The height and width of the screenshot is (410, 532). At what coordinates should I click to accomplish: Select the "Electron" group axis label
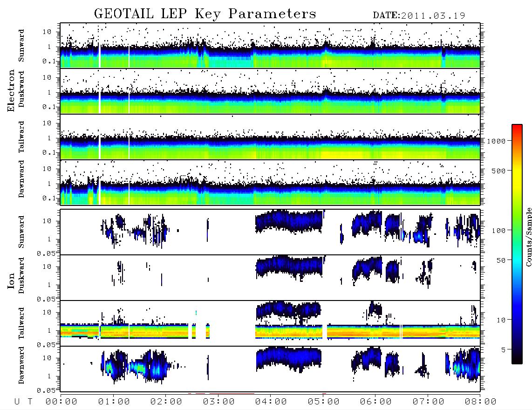point(11,90)
